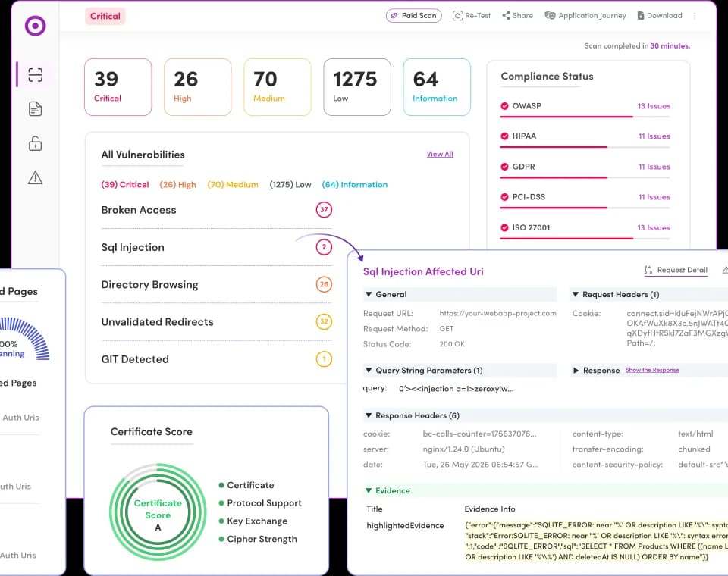Click the '13 Issues' count for OWASP
The image size is (728, 576).
pyautogui.click(x=654, y=106)
